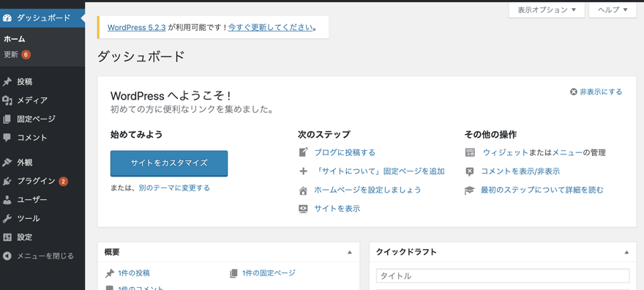Click サイトを表示 link
Viewport: 644px width, 290px height.
[x=337, y=209]
